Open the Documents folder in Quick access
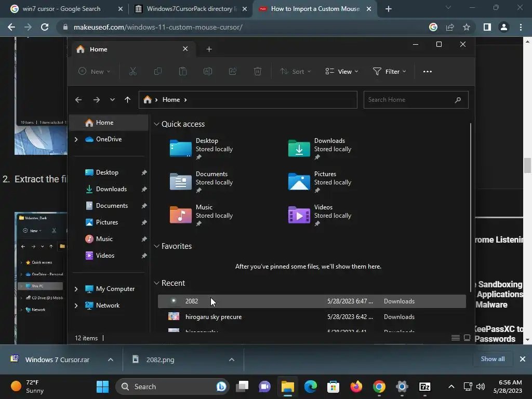 point(201,182)
